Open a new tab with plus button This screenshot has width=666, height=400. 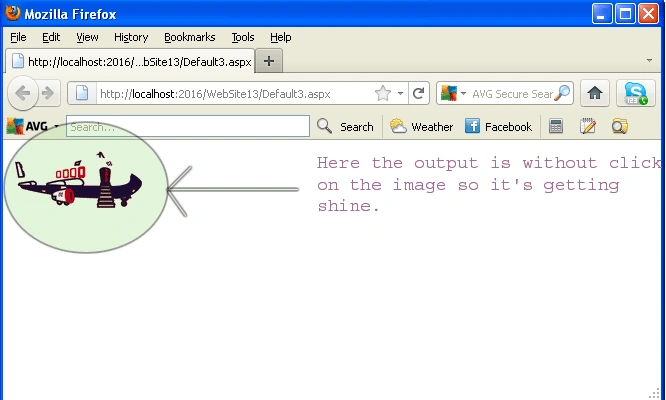click(x=268, y=61)
